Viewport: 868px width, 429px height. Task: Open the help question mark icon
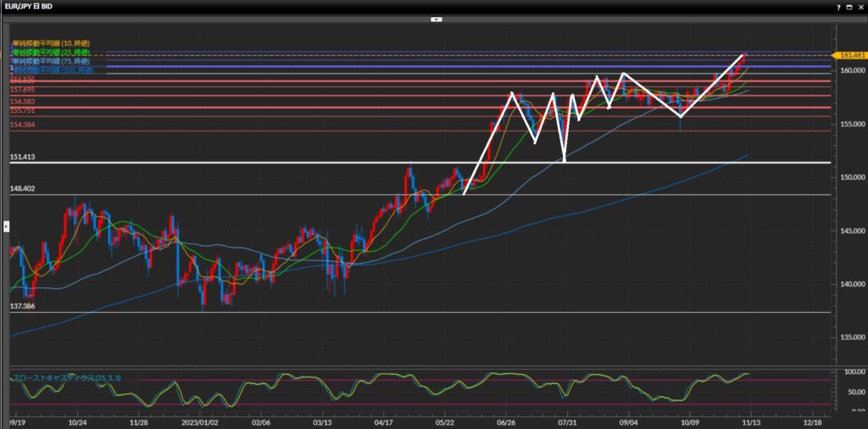(x=837, y=6)
